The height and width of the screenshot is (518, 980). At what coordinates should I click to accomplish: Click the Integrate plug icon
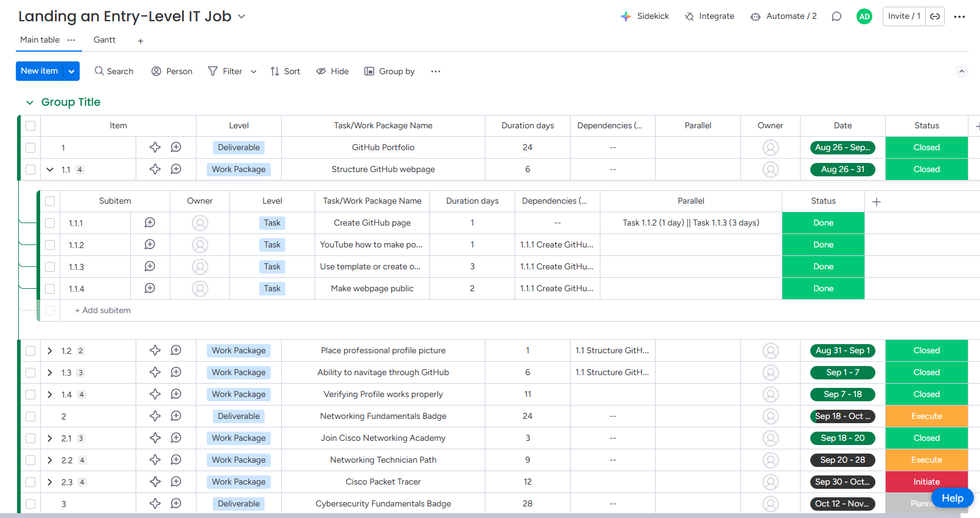point(689,16)
